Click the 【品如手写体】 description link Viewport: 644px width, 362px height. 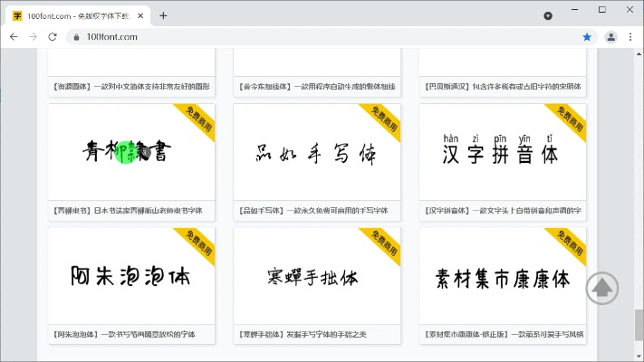[x=313, y=211]
